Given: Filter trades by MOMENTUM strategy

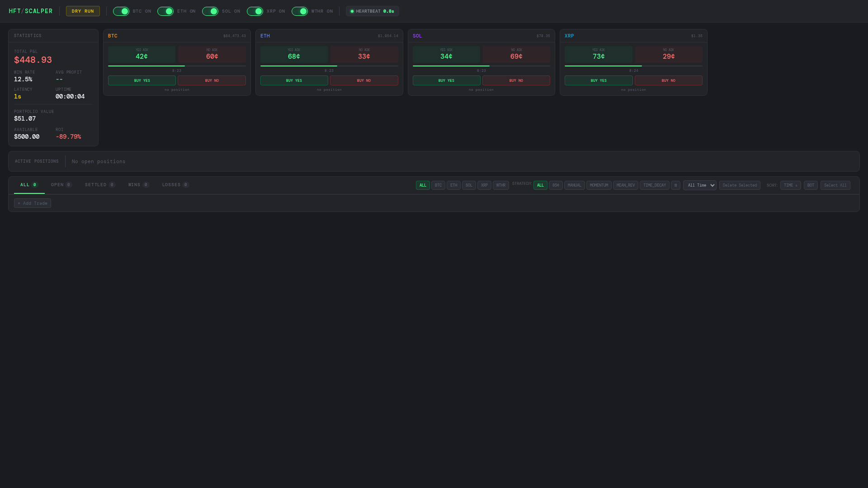Looking at the screenshot, I should [599, 185].
